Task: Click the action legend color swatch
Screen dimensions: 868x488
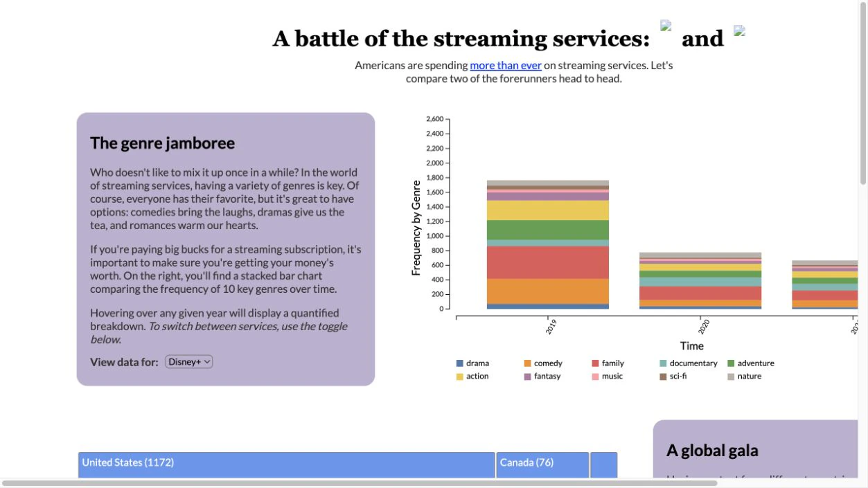Action: tap(460, 377)
